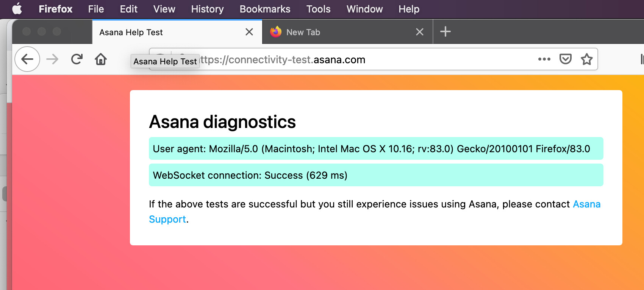Image resolution: width=644 pixels, height=290 pixels.
Task: Click the WebSocket connection success result
Action: 250,175
